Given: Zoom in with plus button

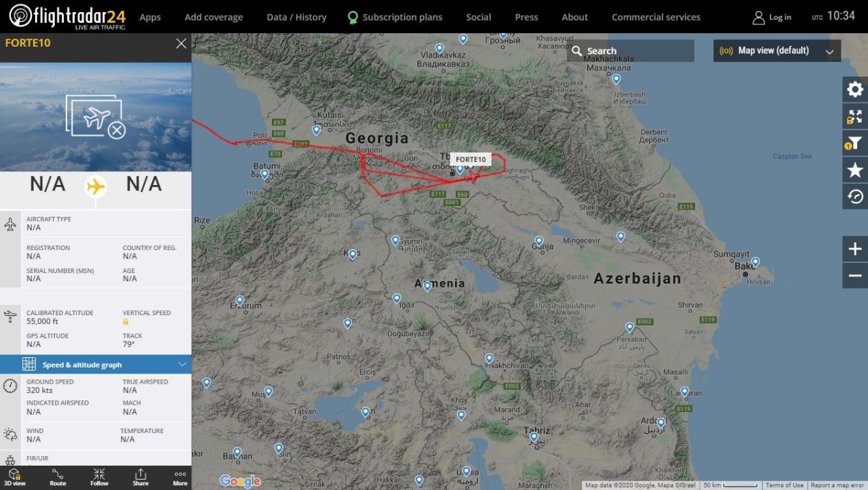Looking at the screenshot, I should [x=855, y=249].
